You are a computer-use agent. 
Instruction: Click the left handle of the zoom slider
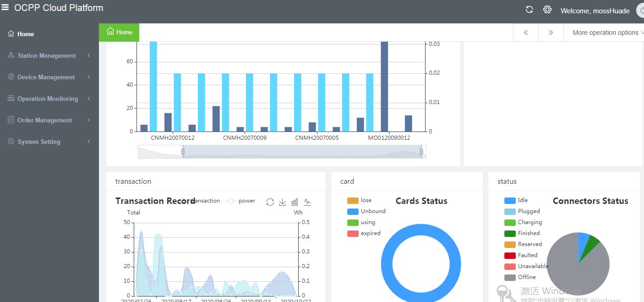coord(183,152)
